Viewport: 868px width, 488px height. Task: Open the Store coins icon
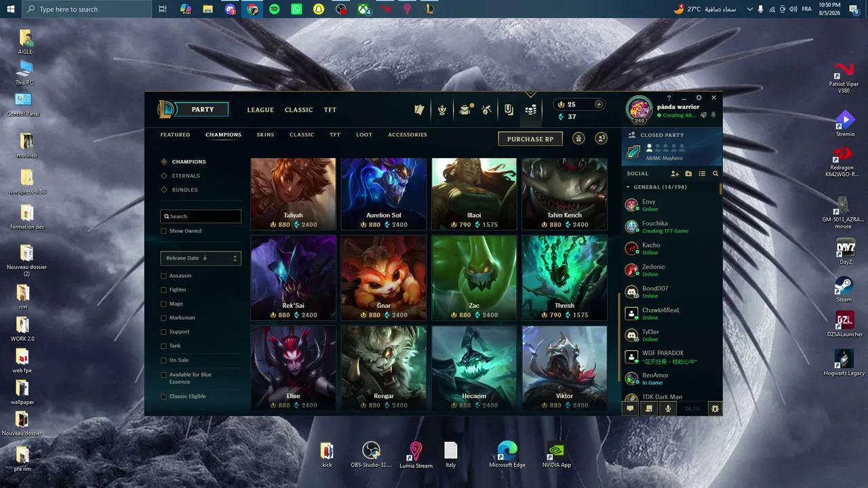tap(531, 110)
